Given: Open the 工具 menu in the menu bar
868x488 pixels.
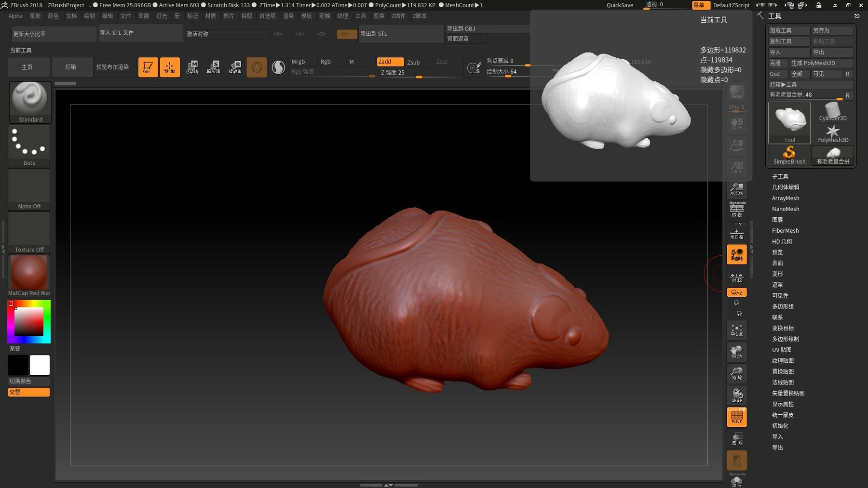Looking at the screenshot, I should [x=360, y=15].
